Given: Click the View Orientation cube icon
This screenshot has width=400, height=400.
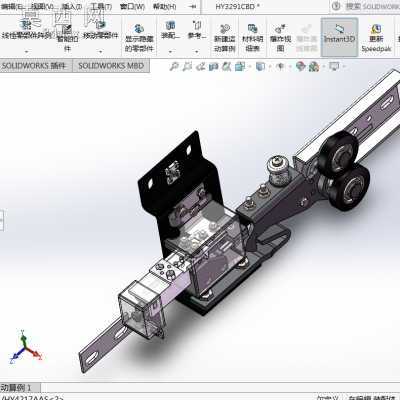Looking at the screenshot, I should click(240, 67).
